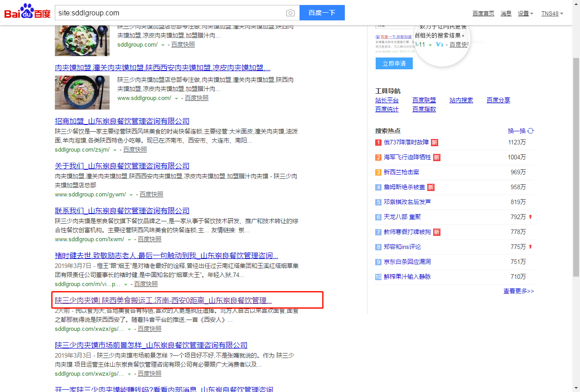Open result 陕三少肉夹馍市场前景怎样
Viewport: 580px width, 392px height.
click(x=151, y=345)
